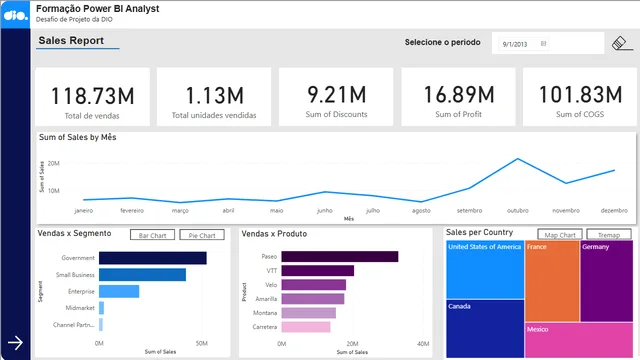640x360 pixels.
Task: Select the Amarilla product bar
Action: tap(313, 299)
